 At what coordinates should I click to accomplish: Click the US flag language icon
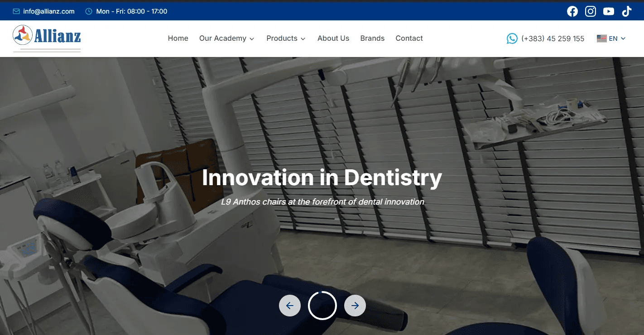pos(601,38)
